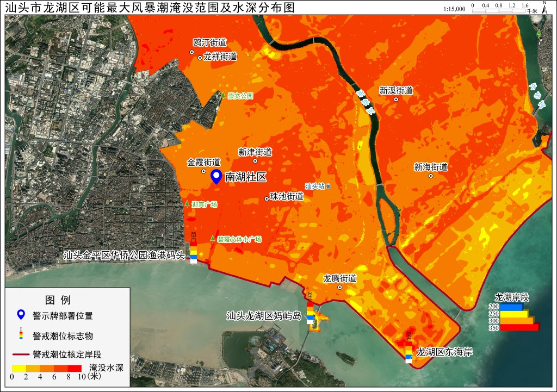This screenshot has width=557, height=392.
Task: Click the tide marker at 龙湖区东海岸
Action: pos(409,347)
